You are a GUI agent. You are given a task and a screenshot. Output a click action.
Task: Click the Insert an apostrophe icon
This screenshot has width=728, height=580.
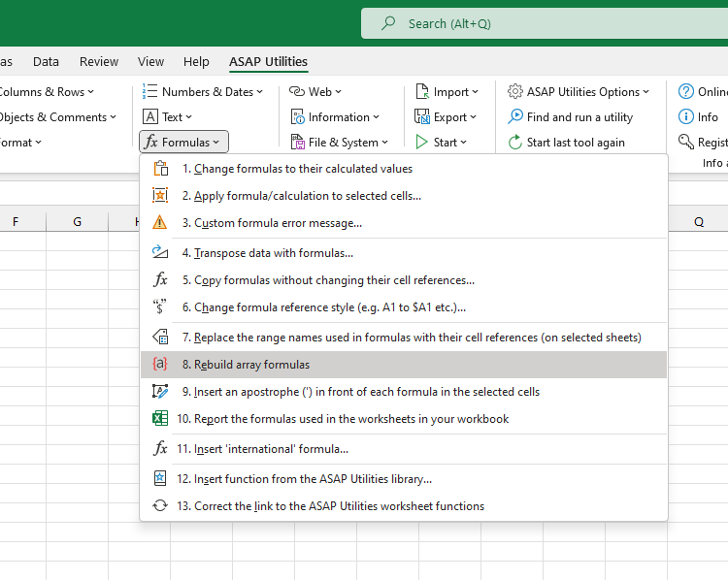click(x=160, y=391)
